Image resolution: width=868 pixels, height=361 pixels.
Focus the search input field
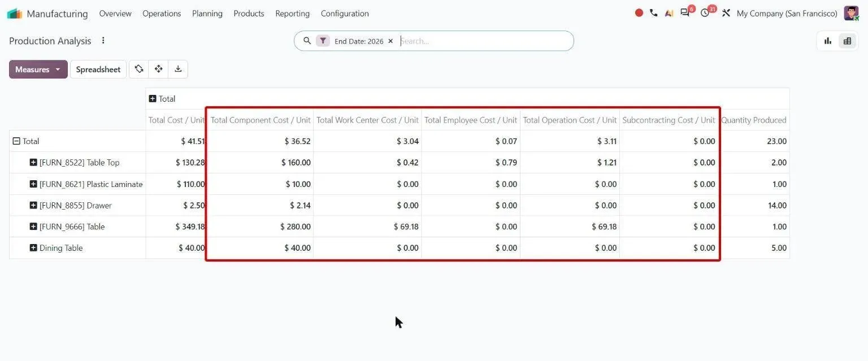click(483, 41)
